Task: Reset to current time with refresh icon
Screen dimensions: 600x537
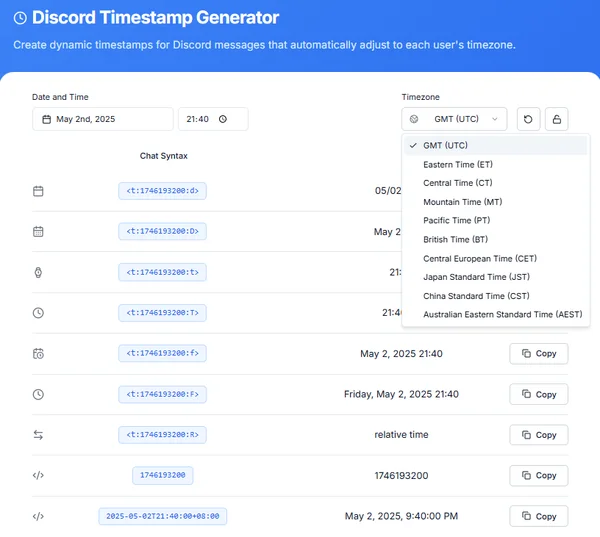Action: pos(528,119)
